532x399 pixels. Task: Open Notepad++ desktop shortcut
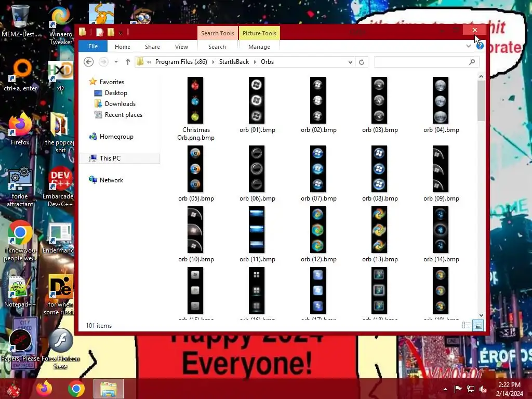20,292
